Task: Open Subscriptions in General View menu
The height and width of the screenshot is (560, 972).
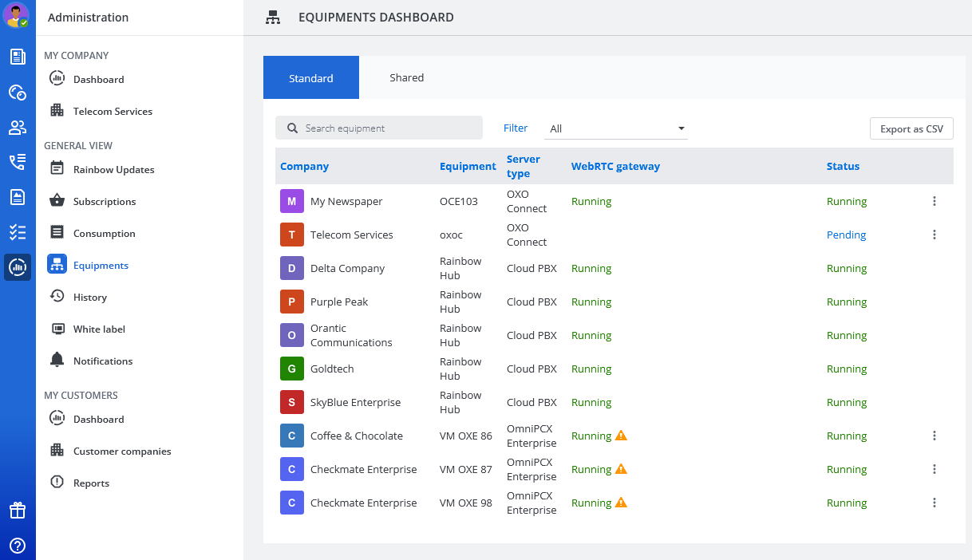Action: (x=105, y=201)
